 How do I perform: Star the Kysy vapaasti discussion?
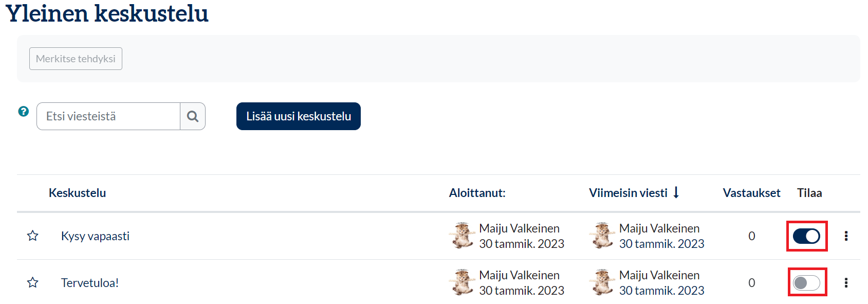click(x=33, y=236)
